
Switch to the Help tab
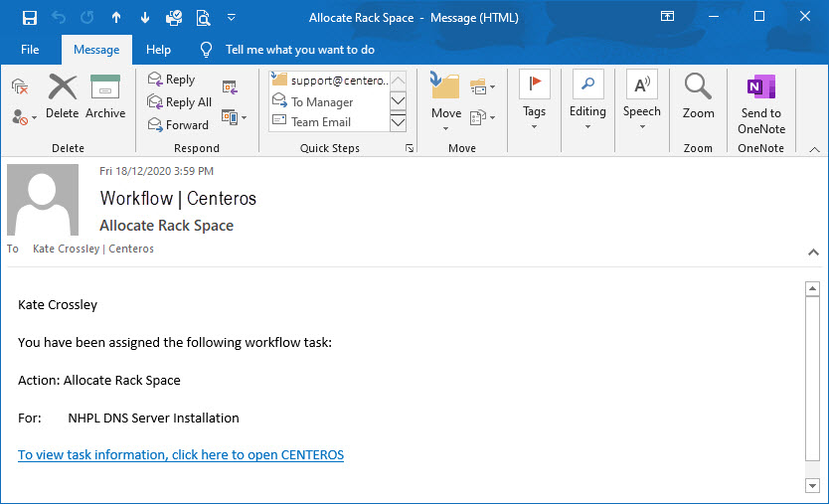158,50
